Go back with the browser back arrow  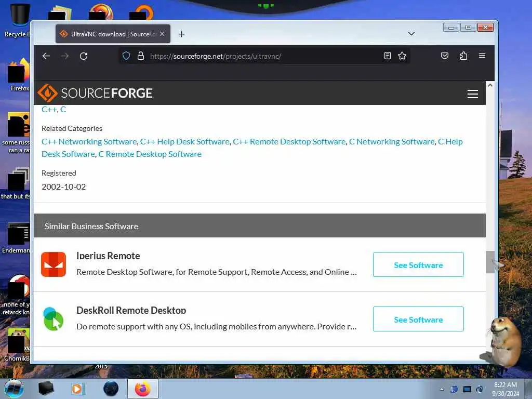(x=46, y=56)
